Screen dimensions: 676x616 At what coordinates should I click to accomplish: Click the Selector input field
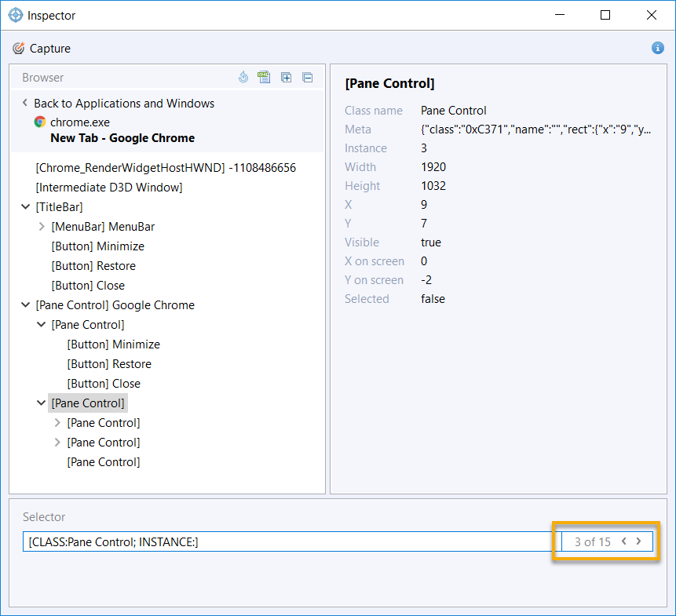(292, 541)
